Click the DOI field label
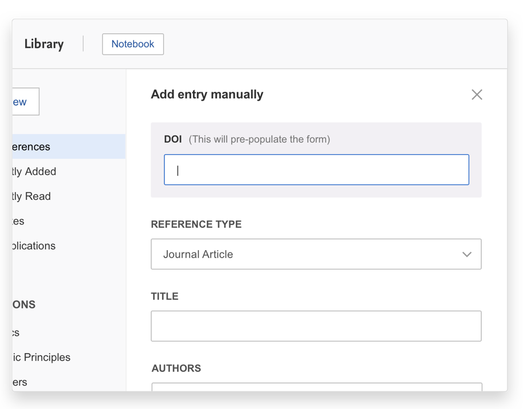 pyautogui.click(x=173, y=139)
